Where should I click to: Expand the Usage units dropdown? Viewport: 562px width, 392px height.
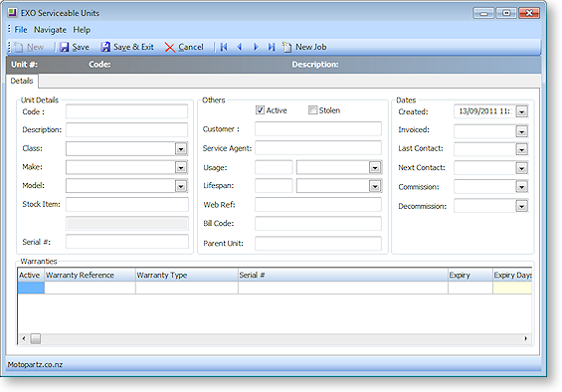tap(375, 167)
